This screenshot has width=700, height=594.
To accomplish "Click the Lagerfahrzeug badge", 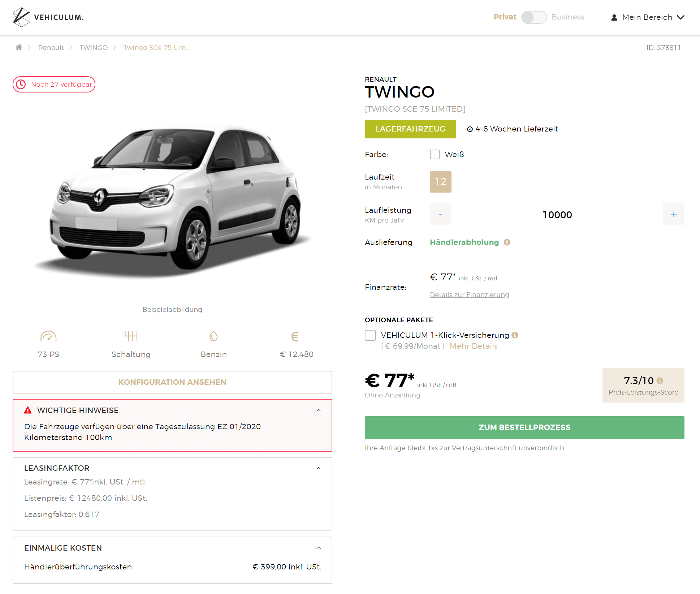I will pos(410,129).
